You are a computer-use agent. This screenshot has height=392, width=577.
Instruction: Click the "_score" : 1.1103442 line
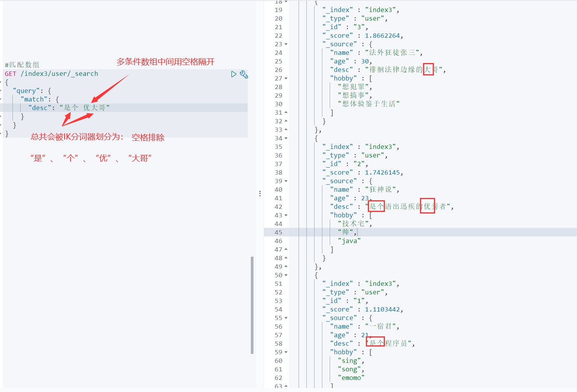point(363,310)
